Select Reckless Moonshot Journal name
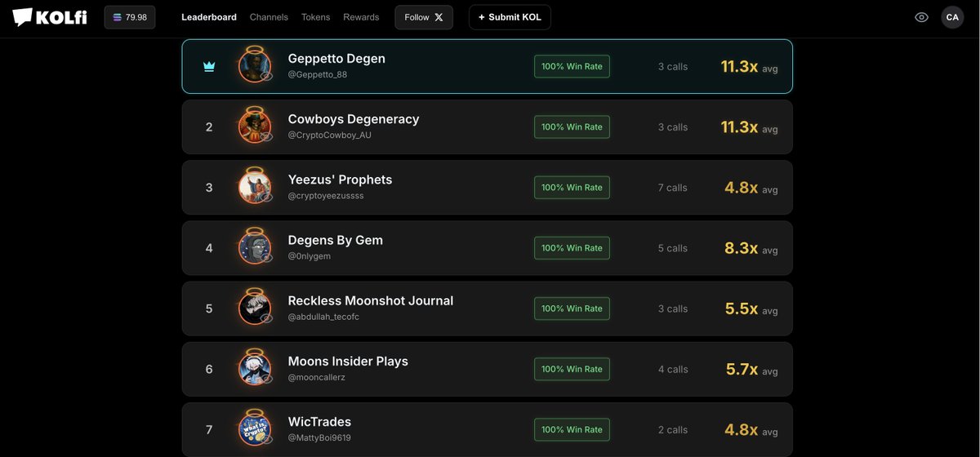 click(x=371, y=300)
